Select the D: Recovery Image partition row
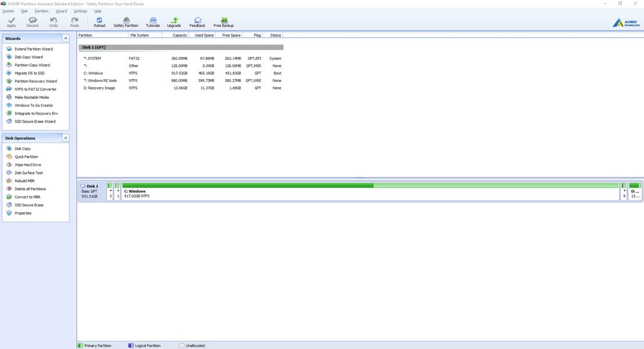644x349 pixels. 181,88
